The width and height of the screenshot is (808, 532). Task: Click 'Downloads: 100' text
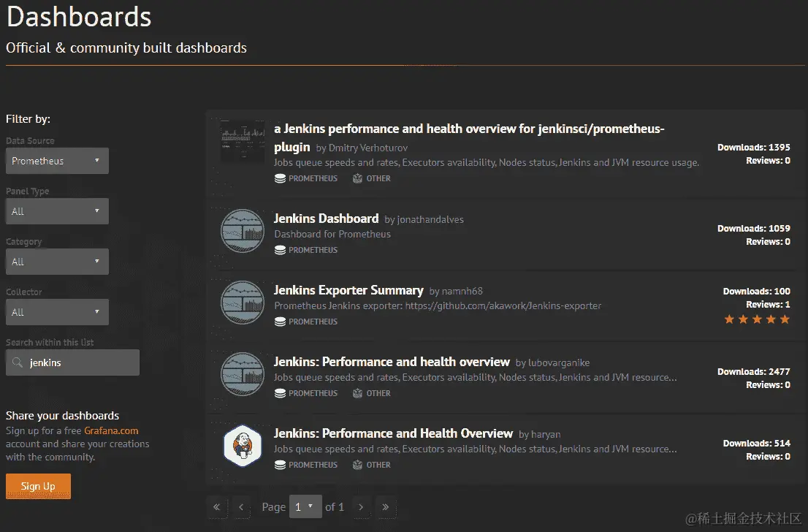click(756, 292)
